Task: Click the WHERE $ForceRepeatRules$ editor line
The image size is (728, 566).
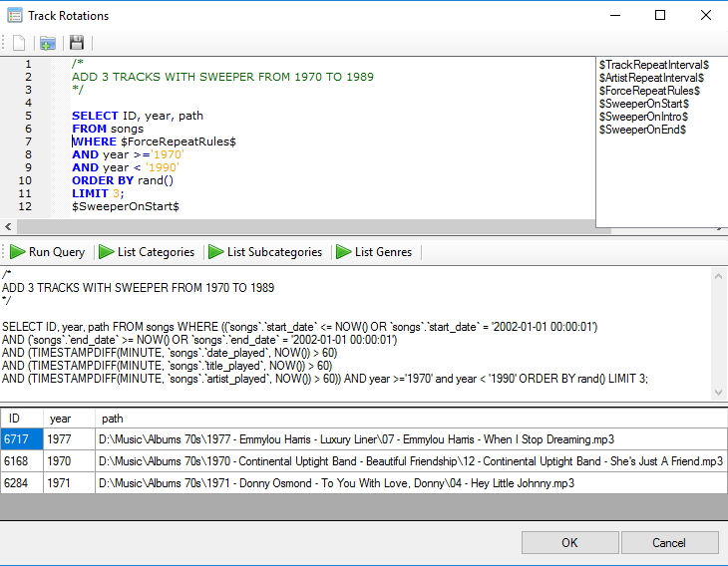Action: [x=154, y=141]
